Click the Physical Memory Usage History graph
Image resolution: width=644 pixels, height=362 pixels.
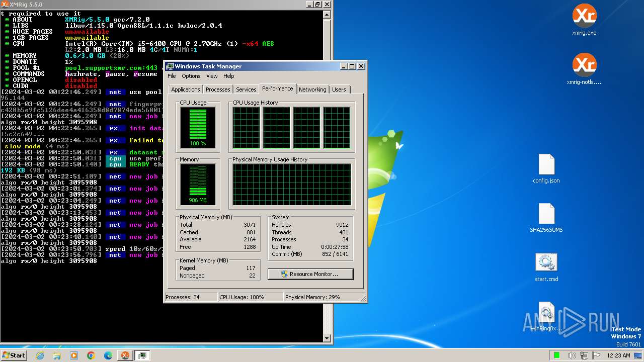(x=291, y=185)
